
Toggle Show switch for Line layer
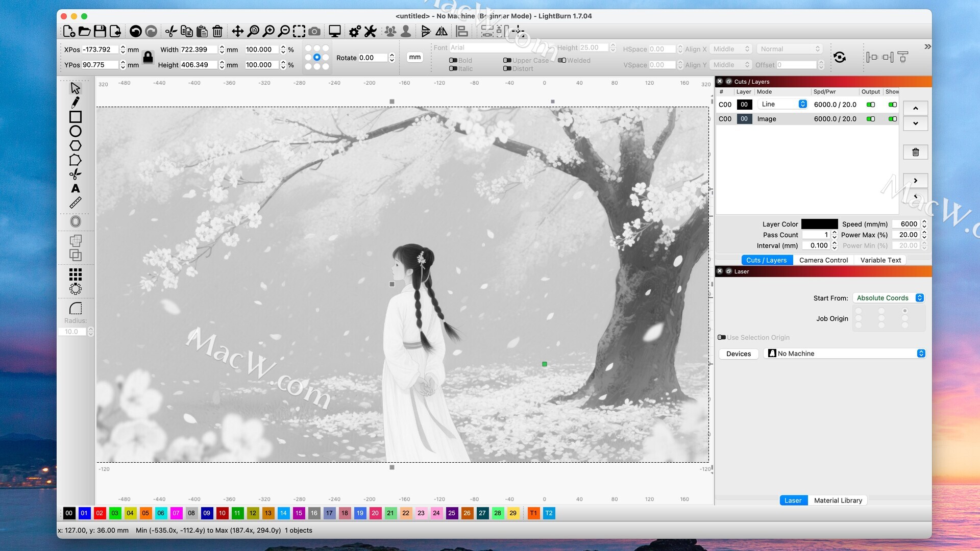tap(892, 105)
